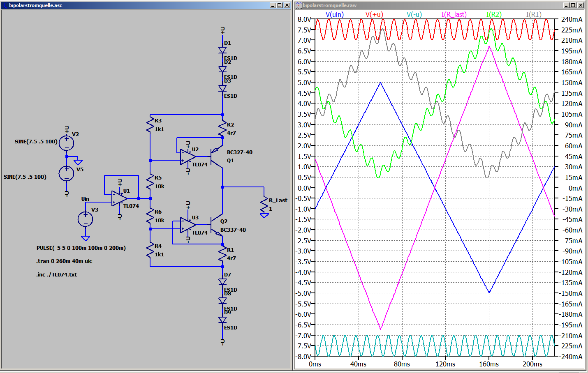Pick resistor R1 symbol
This screenshot has width=588, height=373.
click(x=222, y=254)
